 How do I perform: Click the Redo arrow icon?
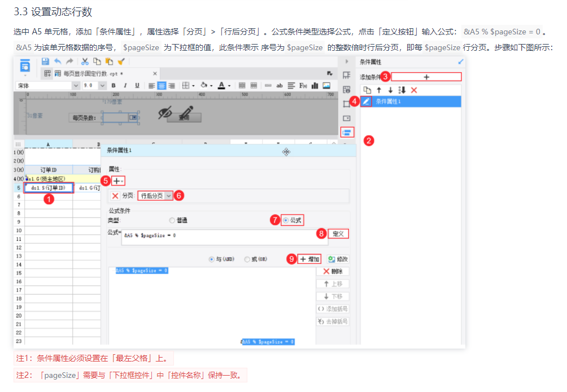click(x=69, y=61)
